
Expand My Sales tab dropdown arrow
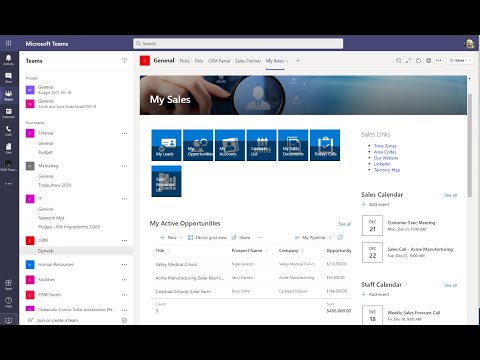coord(287,61)
